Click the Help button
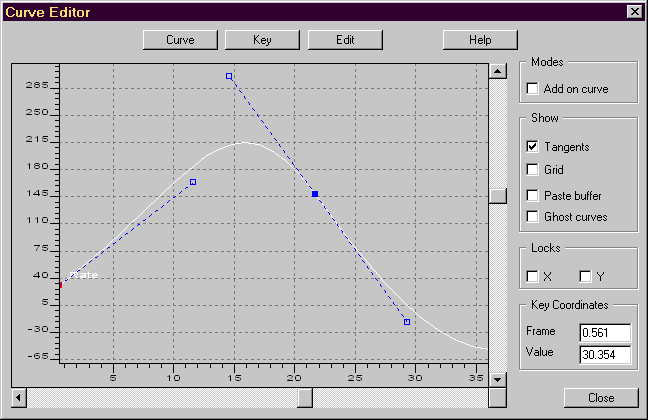 pyautogui.click(x=480, y=40)
